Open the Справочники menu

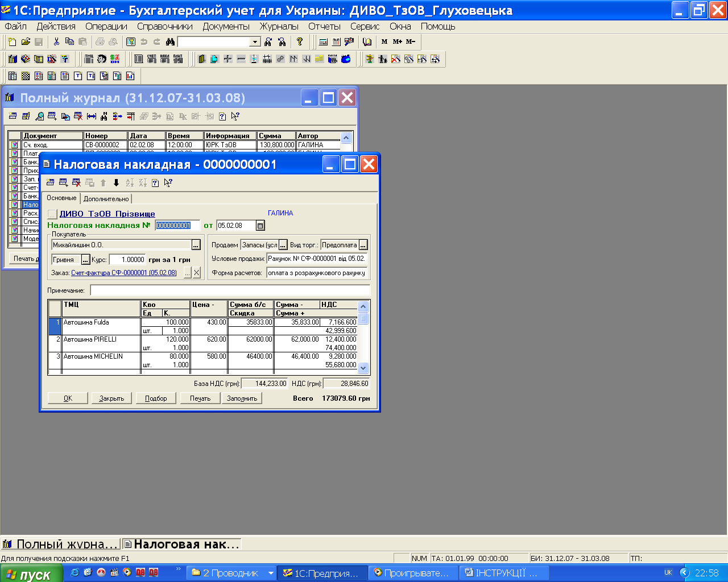point(165,26)
